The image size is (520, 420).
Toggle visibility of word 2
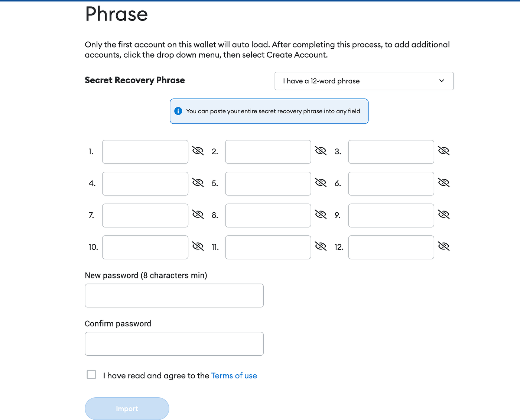321,151
